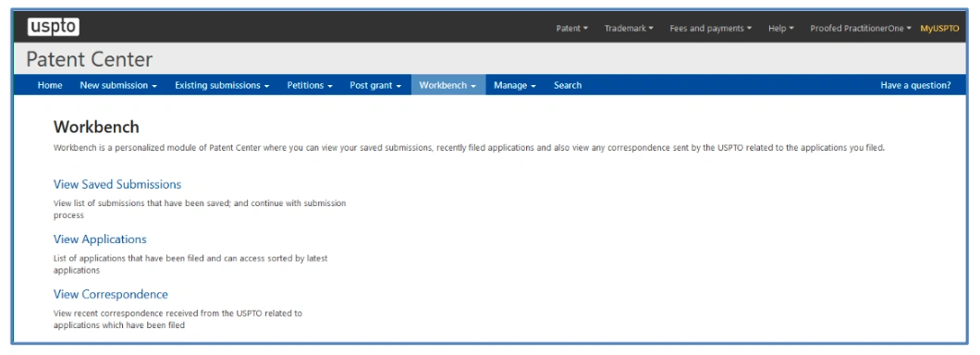Click the Have a question? link
This screenshot has height=355, width=980.
(x=915, y=85)
